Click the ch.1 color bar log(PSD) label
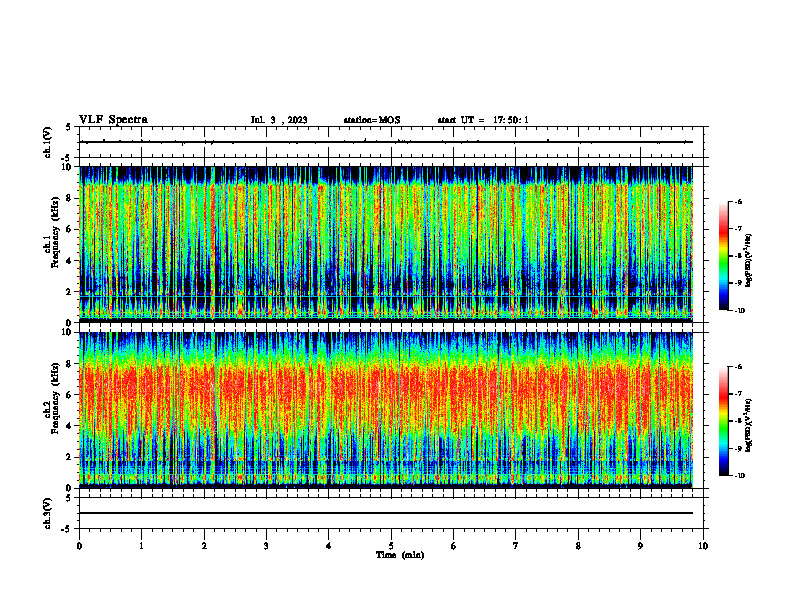 coord(749,260)
